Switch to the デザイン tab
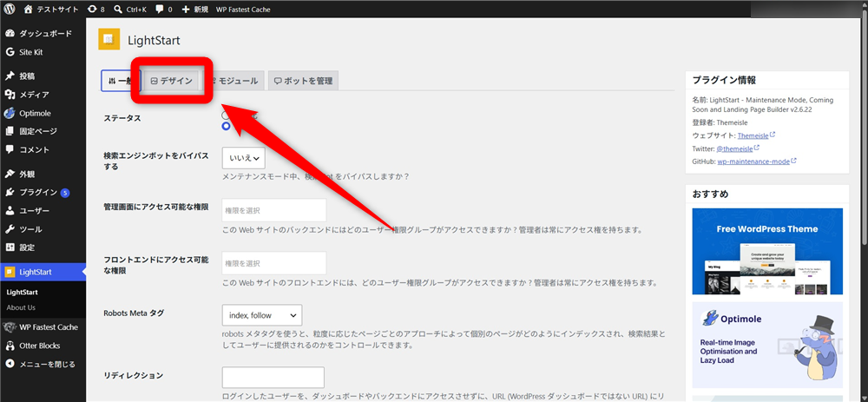The image size is (868, 402). click(x=172, y=81)
